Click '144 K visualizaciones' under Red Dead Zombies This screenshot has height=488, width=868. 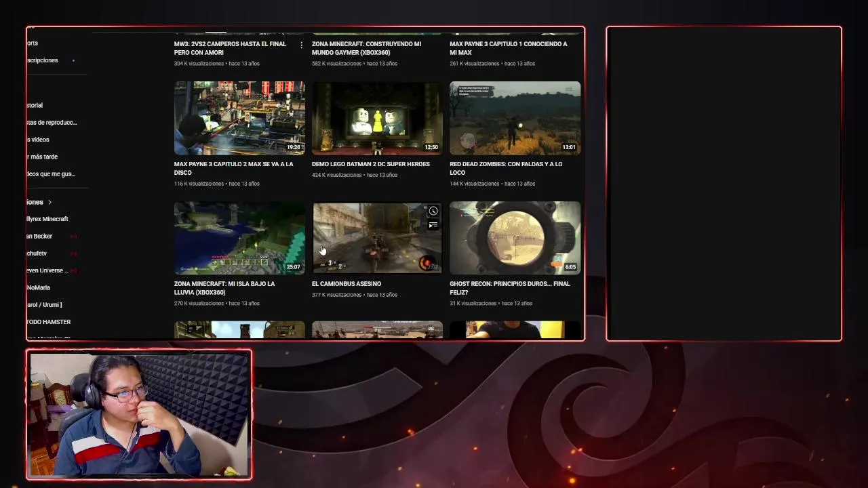click(474, 184)
